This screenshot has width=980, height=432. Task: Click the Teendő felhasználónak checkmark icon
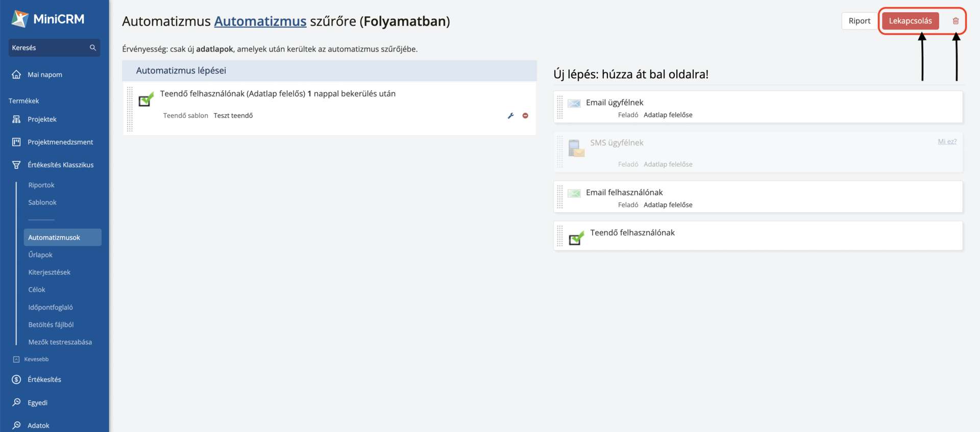point(576,238)
